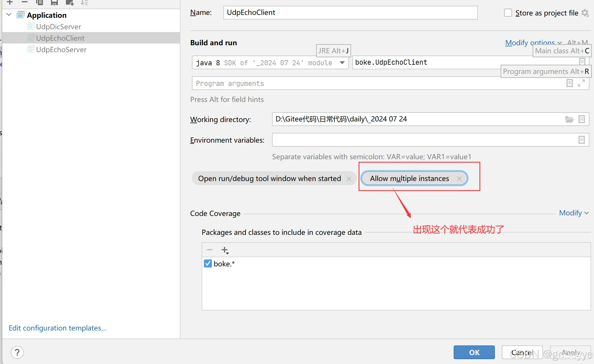
Task: Select the Application group label
Action: (47, 15)
